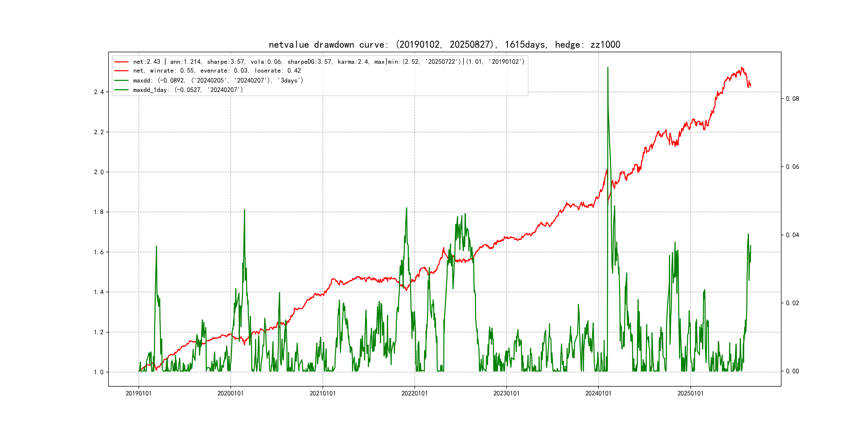Click the red line beside winrate legend entry

point(121,71)
